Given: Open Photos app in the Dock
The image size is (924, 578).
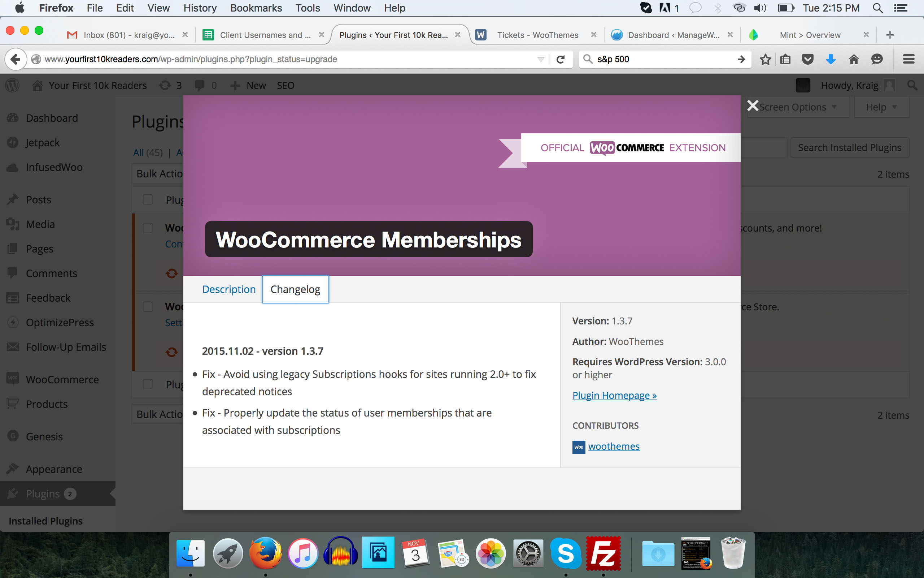Looking at the screenshot, I should tap(491, 553).
